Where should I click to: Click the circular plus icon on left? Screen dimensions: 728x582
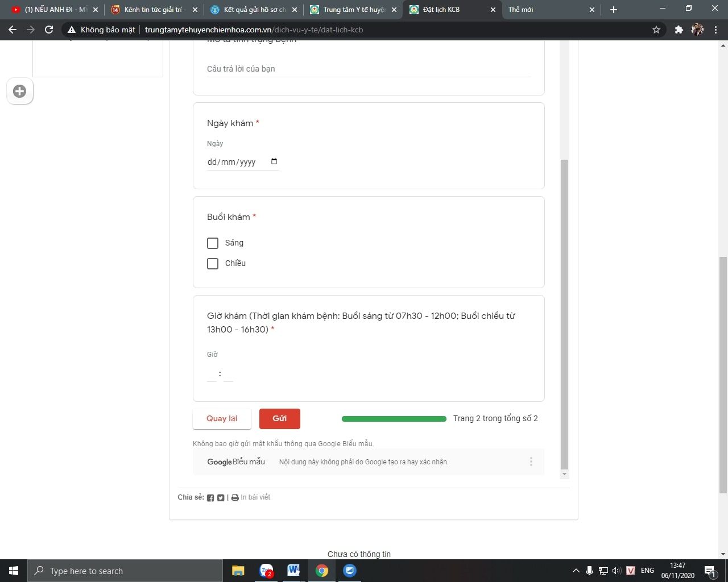(x=20, y=92)
